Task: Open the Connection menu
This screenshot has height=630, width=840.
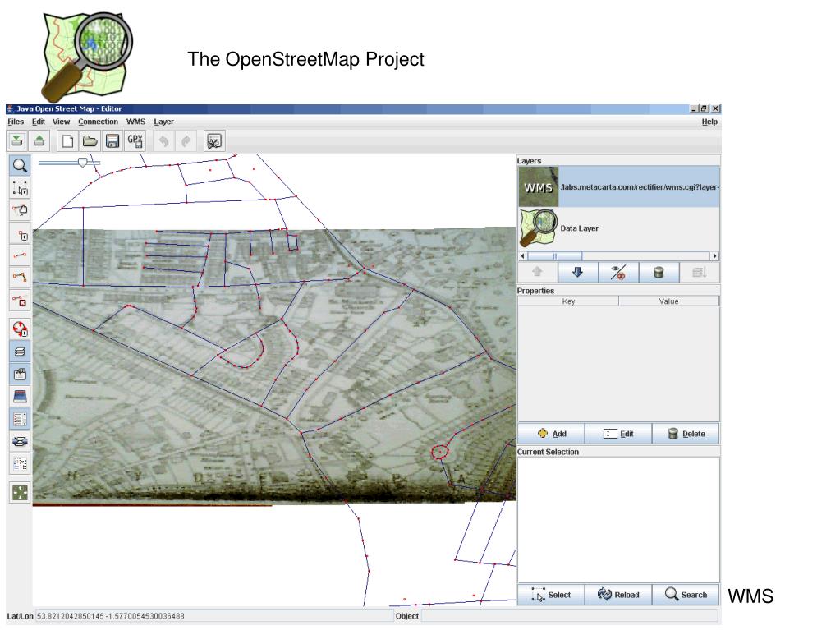Action: pyautogui.click(x=98, y=122)
